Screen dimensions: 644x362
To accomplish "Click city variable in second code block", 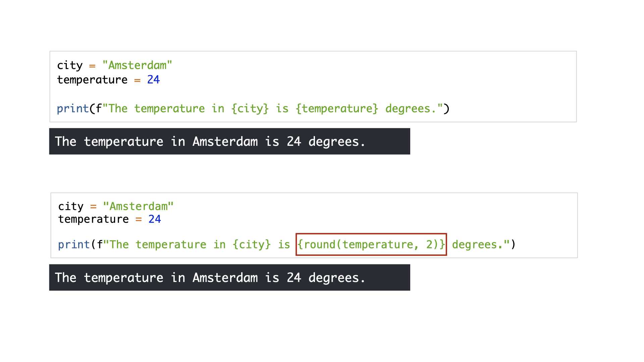I will pos(71,206).
